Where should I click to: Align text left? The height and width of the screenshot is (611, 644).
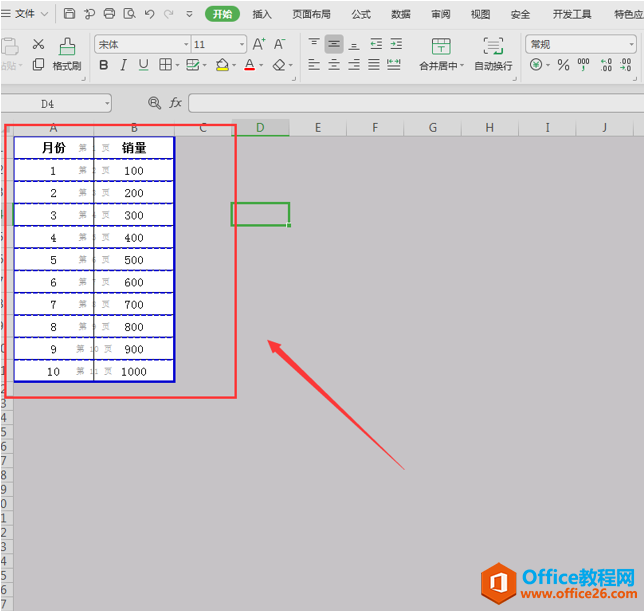(x=314, y=64)
